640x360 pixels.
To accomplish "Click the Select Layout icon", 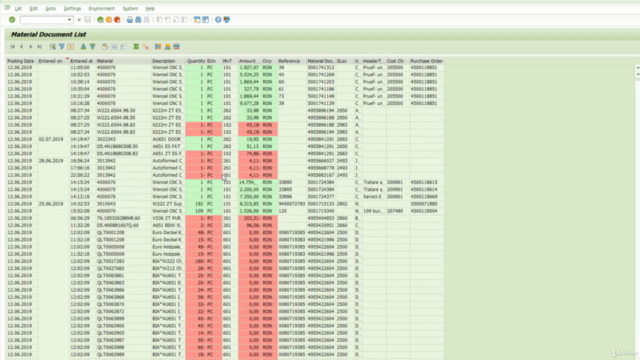I will 167,47.
